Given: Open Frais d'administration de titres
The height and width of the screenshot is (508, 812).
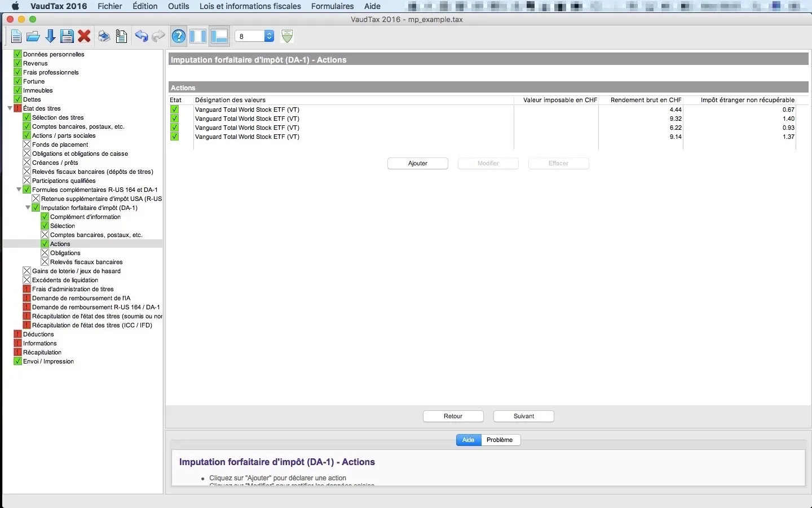Looking at the screenshot, I should point(73,289).
